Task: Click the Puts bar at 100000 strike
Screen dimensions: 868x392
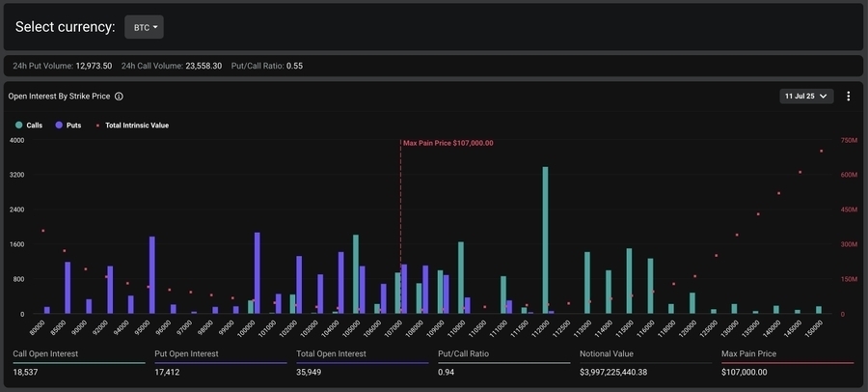Action: [x=258, y=273]
